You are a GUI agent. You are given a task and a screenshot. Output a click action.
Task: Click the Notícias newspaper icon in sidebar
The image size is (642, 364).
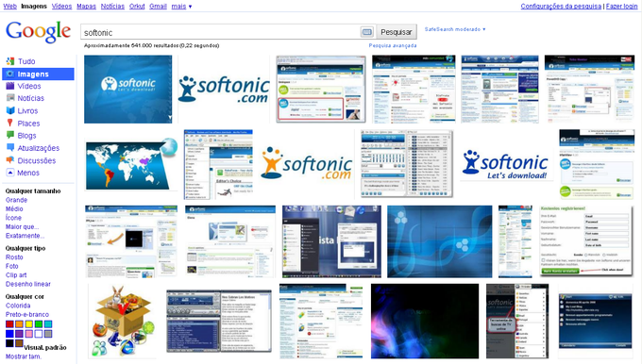tap(10, 98)
